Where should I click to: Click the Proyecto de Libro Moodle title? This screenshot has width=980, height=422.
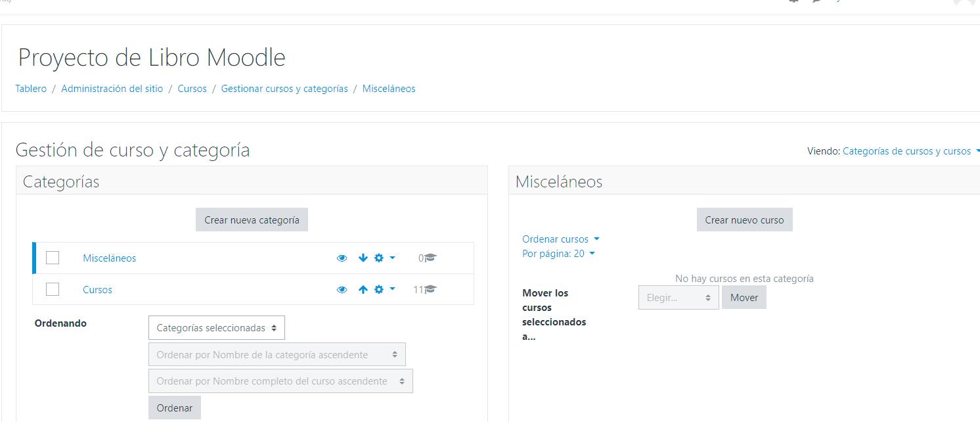coord(152,58)
